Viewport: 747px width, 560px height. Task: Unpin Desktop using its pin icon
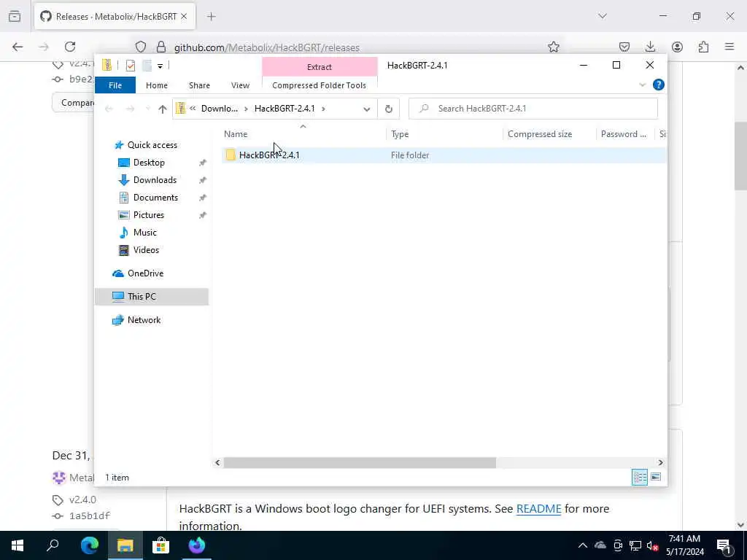203,163
